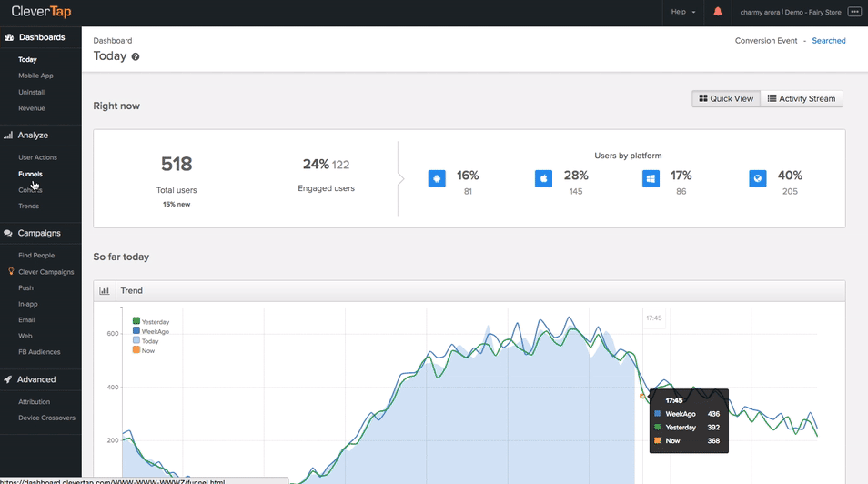This screenshot has height=484, width=868.
Task: Click the CleverTap logo
Action: pyautogui.click(x=41, y=12)
